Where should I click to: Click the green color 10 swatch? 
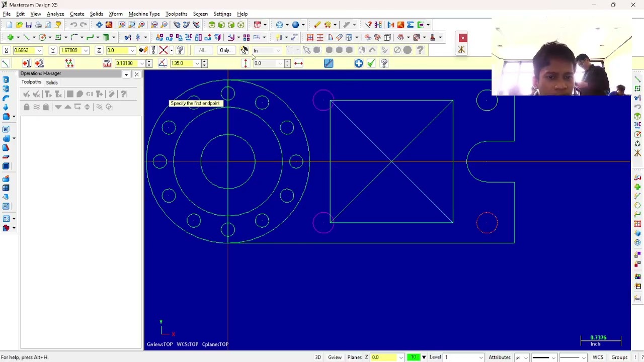pos(414,357)
